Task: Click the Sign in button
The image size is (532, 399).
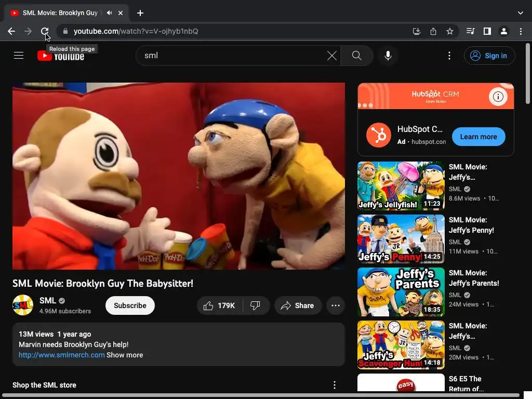Action: [489, 56]
